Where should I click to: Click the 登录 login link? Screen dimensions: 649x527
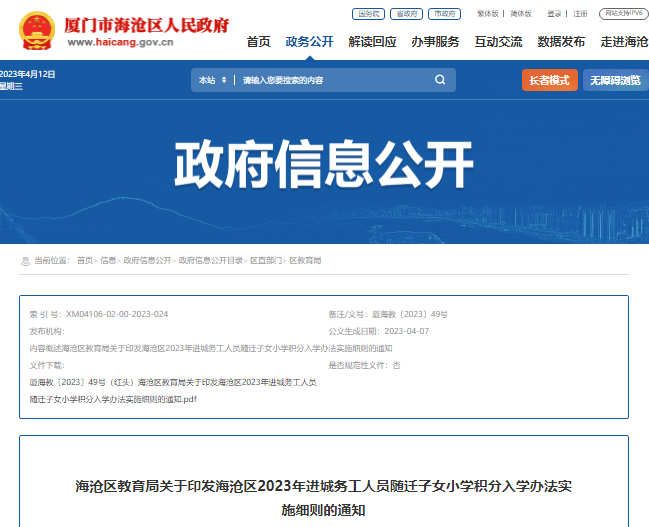[554, 14]
